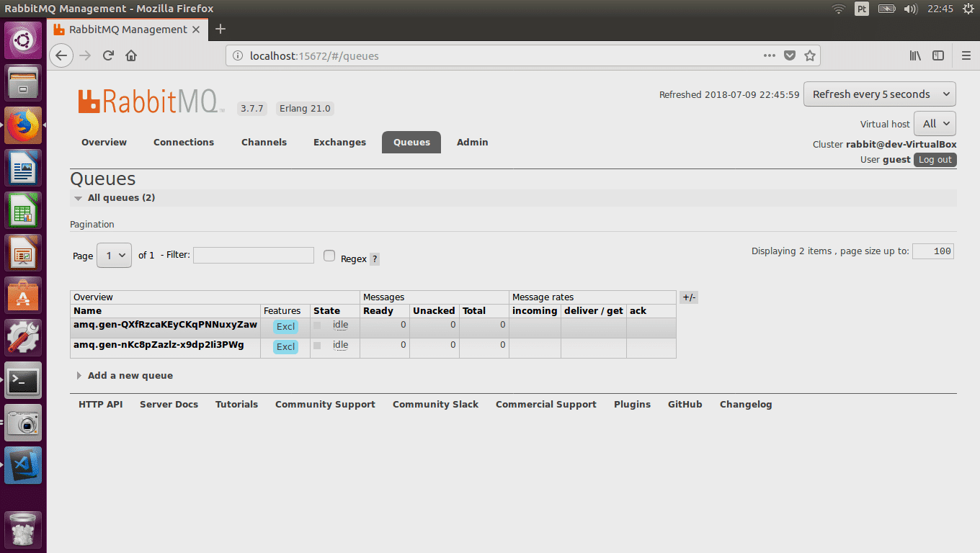Switch to the Connections tab
980x553 pixels.
[x=184, y=143]
